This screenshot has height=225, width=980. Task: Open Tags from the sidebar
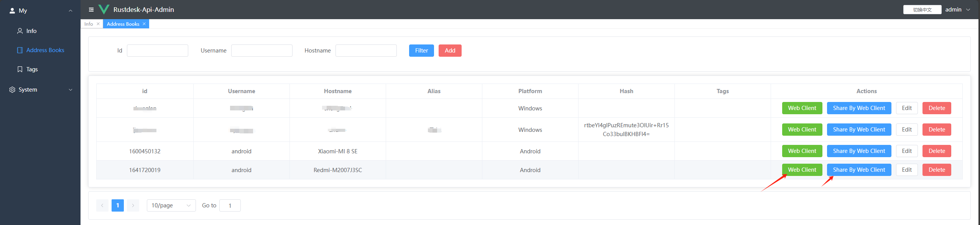click(x=32, y=69)
